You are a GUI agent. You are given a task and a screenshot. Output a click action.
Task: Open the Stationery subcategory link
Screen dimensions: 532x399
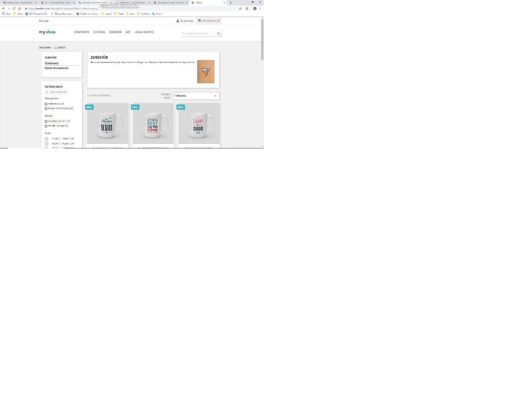coord(51,63)
